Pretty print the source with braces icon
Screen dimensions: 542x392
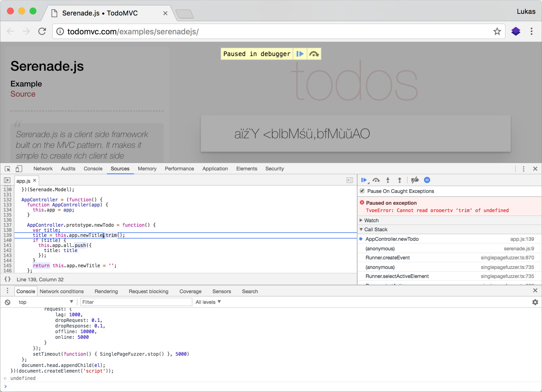coord(8,279)
